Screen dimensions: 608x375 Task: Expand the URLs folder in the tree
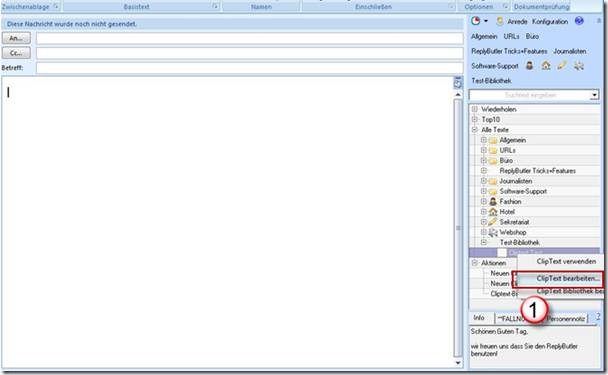pos(484,150)
